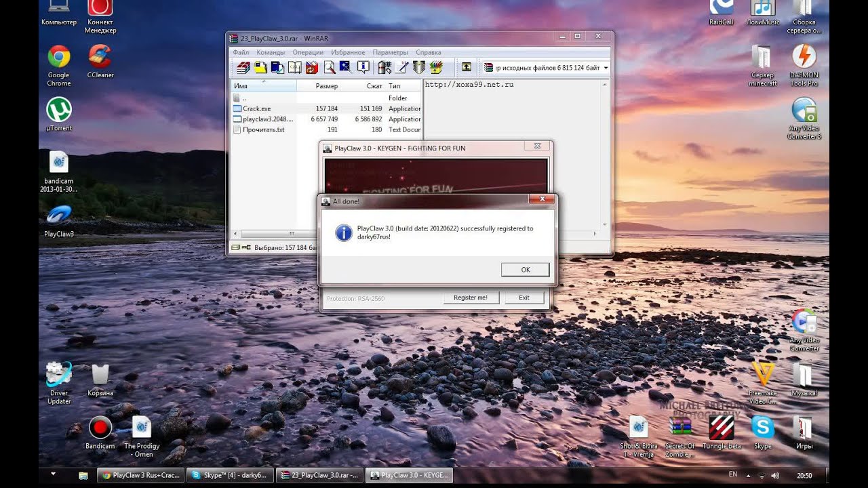This screenshot has width=868, height=488.
Task: Open µTorrent desktop icon
Action: [59, 114]
